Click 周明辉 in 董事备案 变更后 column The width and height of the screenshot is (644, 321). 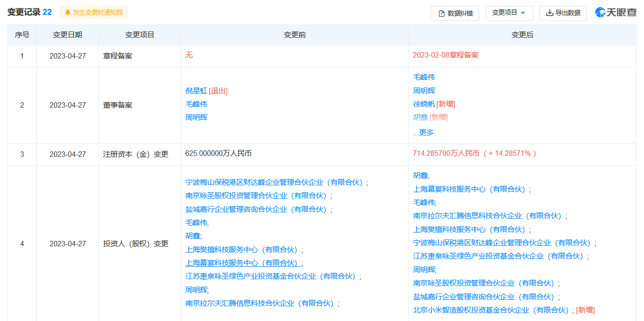click(424, 91)
